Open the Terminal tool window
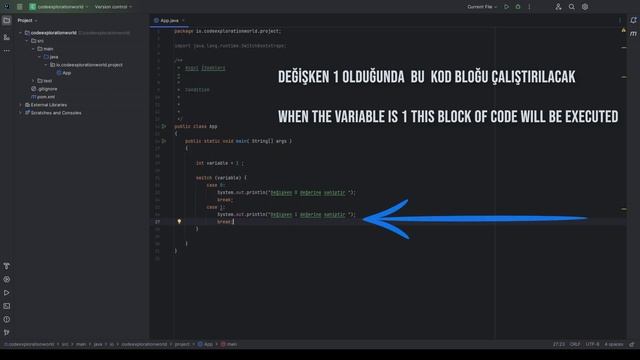Image resolution: width=640 pixels, height=360 pixels. [7, 306]
